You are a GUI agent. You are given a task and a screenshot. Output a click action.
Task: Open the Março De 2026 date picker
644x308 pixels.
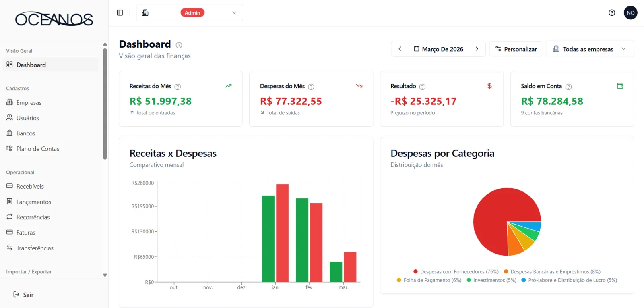coord(438,49)
